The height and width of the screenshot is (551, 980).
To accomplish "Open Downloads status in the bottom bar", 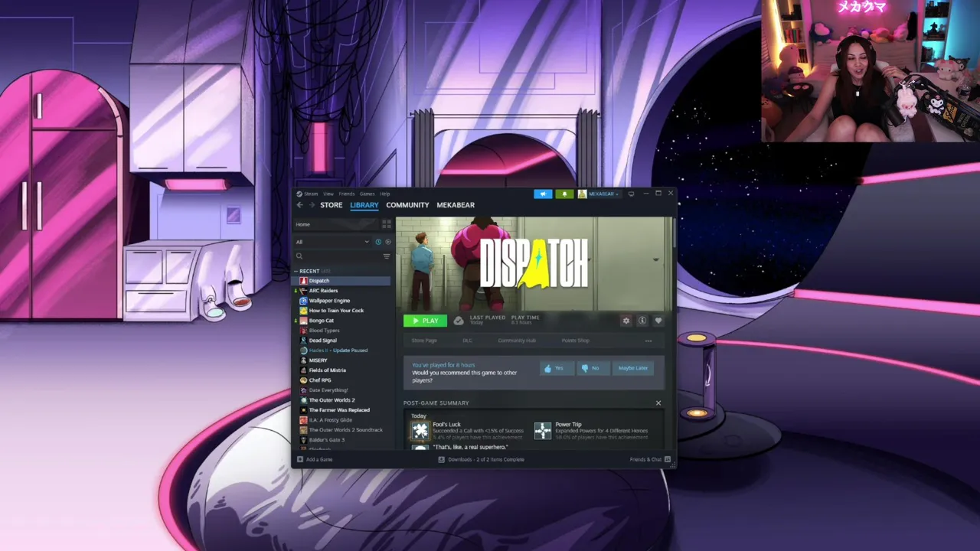I will (481, 459).
